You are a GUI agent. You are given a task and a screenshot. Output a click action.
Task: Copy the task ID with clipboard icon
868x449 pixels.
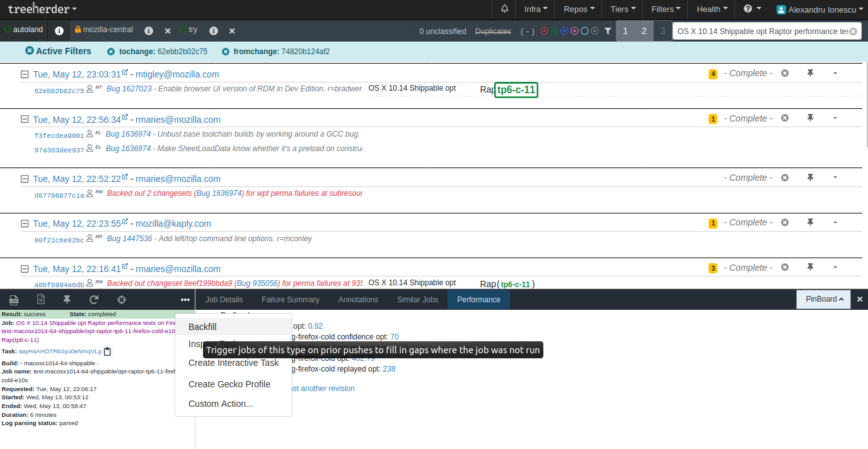point(107,351)
